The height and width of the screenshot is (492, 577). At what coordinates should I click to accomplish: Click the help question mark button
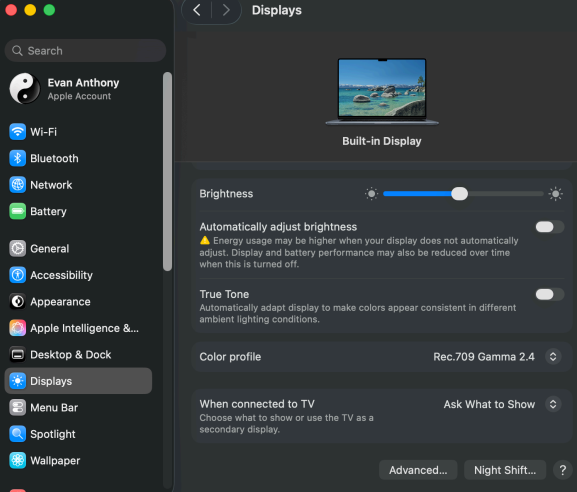tap(562, 470)
